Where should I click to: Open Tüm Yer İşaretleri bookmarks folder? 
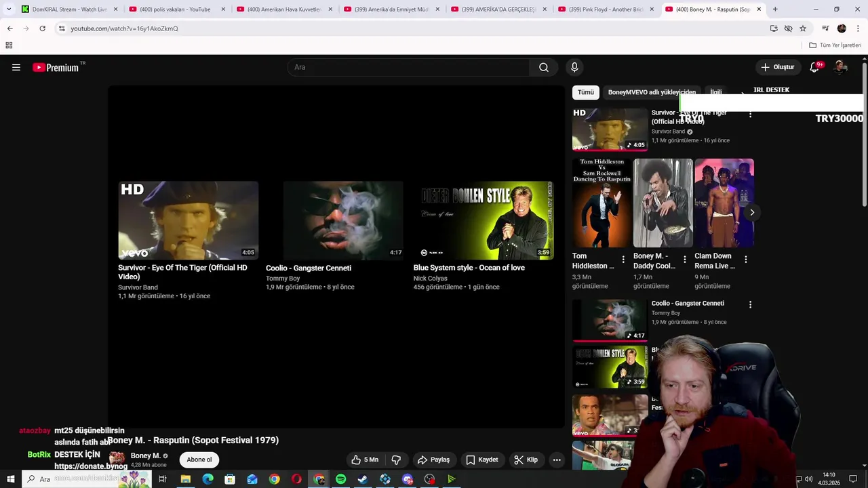coord(835,45)
